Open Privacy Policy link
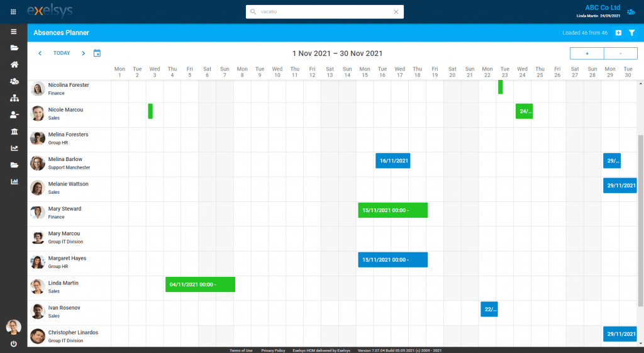This screenshot has width=644, height=353. tap(273, 350)
